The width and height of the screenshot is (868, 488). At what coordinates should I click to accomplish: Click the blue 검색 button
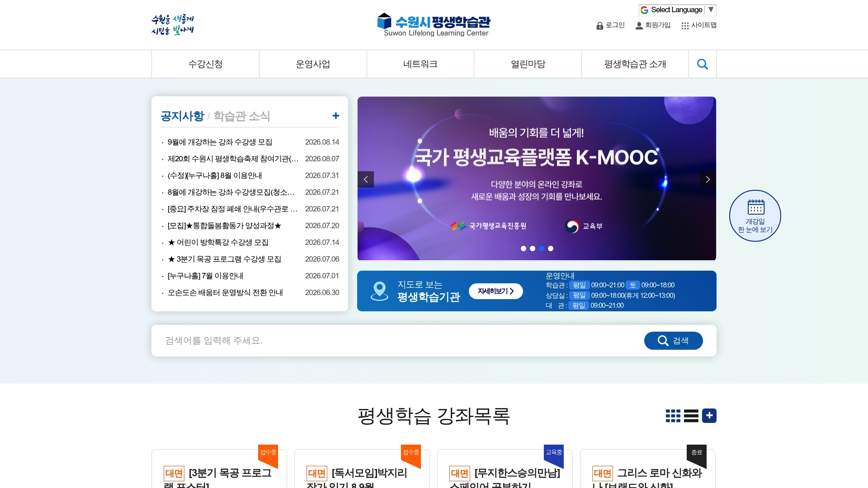pos(673,341)
